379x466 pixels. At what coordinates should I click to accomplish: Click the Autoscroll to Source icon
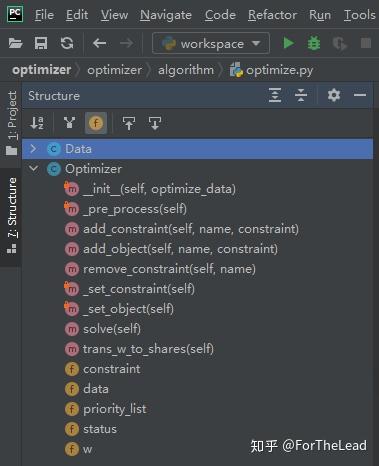pos(129,123)
